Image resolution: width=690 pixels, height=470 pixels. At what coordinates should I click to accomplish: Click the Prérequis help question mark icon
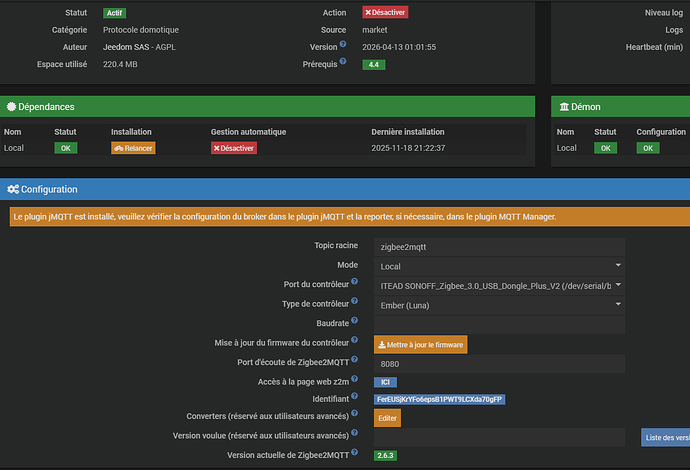click(x=343, y=61)
